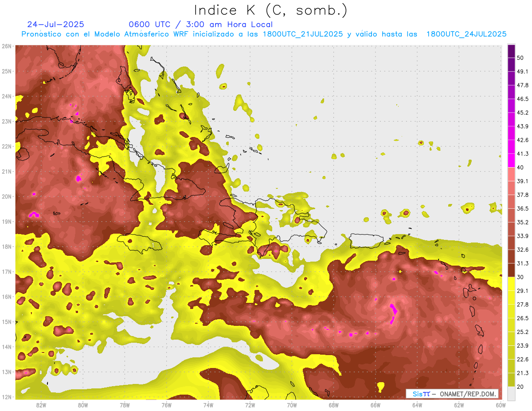The height and width of the screenshot is (411, 532).
Task: Click the '70W' longitude label
Action: click(x=292, y=405)
